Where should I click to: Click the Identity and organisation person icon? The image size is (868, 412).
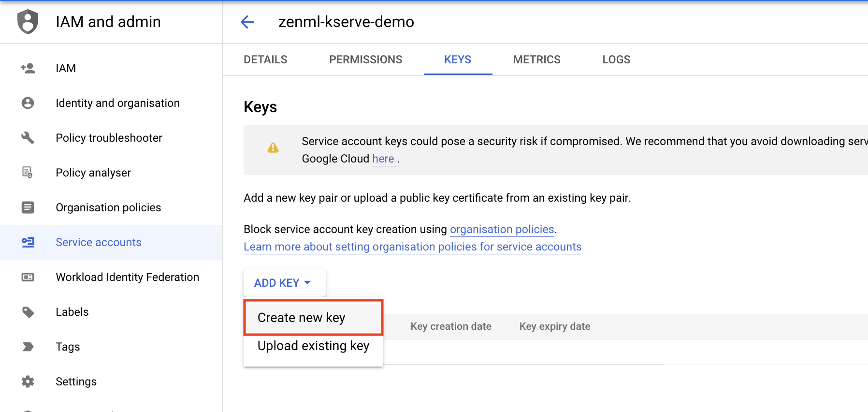(x=28, y=103)
